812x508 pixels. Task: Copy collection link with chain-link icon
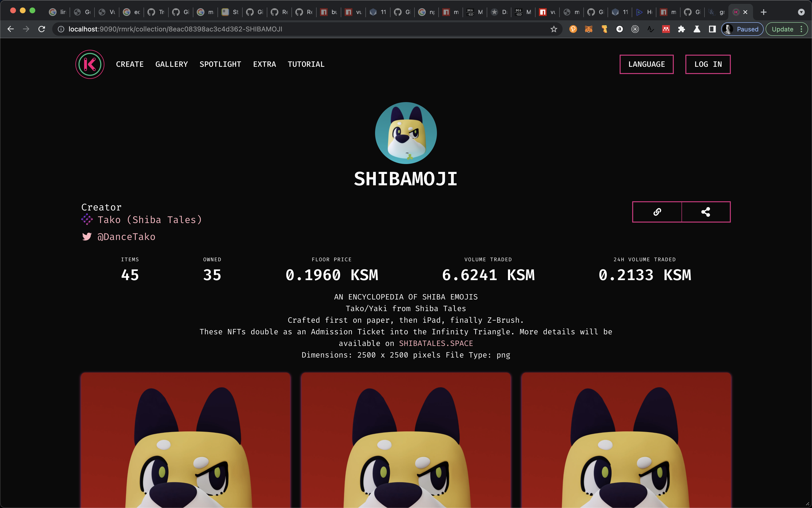(x=657, y=212)
